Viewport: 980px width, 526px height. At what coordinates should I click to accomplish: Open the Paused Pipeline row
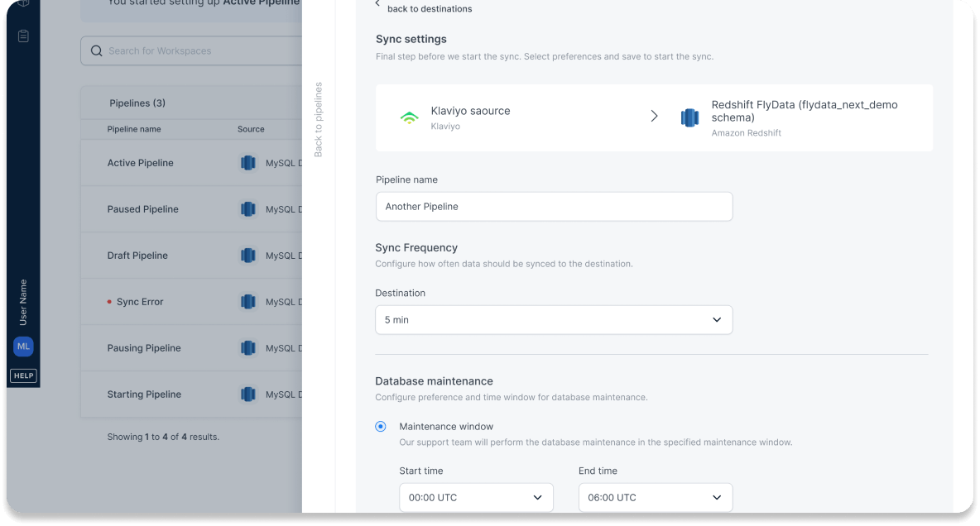point(143,209)
